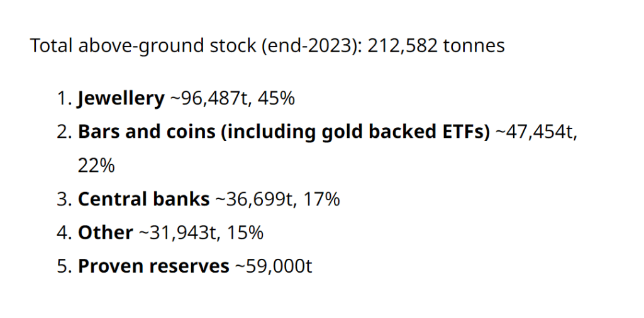This screenshot has width=644, height=318.
Task: Click the ~47,454t bars and coins amount
Action: [x=533, y=133]
